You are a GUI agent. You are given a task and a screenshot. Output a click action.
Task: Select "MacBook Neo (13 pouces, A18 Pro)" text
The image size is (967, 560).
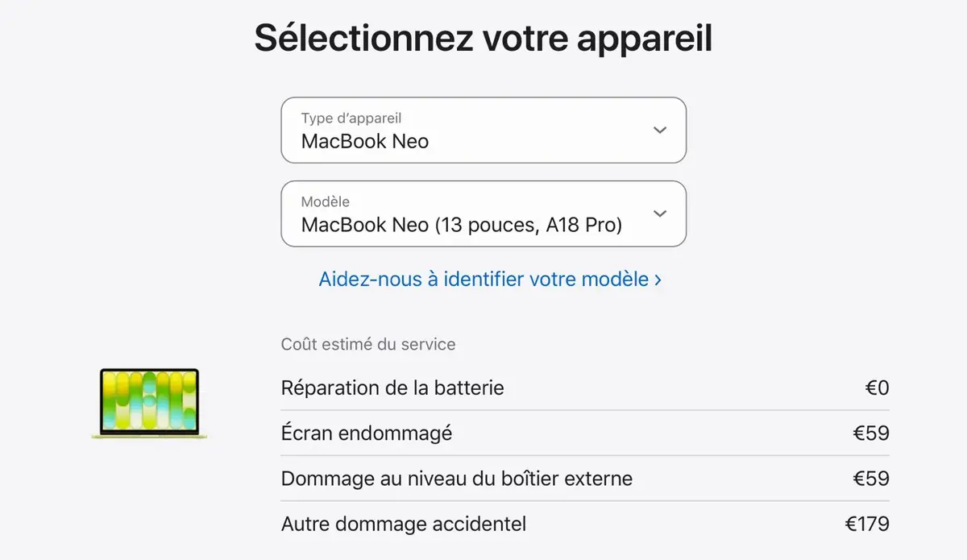(x=463, y=225)
